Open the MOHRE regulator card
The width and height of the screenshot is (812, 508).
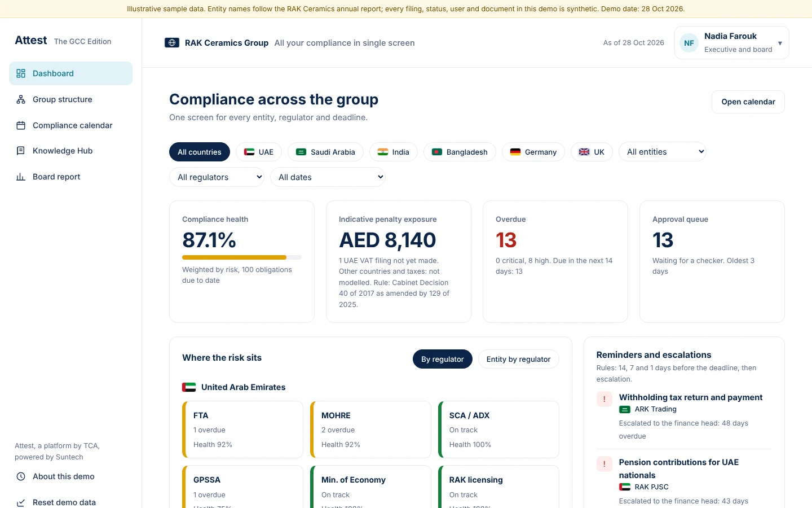click(x=370, y=430)
